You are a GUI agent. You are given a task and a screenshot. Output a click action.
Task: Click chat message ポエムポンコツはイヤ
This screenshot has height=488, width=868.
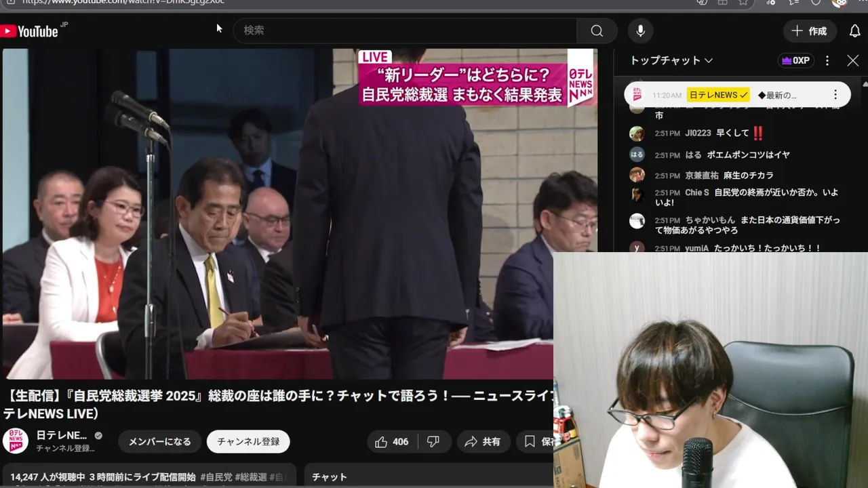[748, 155]
